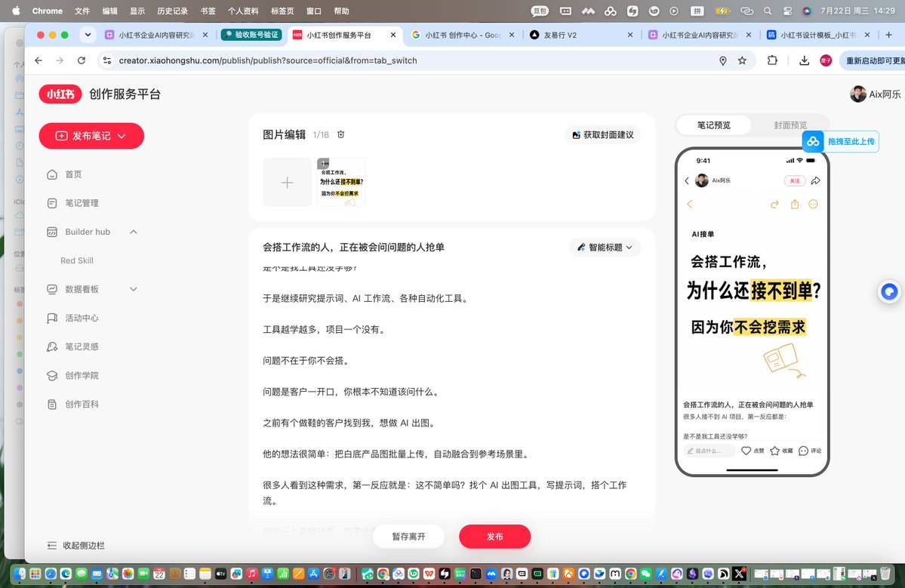Switch to the 友易行 V2 tab
This screenshot has width=905, height=588.
click(580, 35)
